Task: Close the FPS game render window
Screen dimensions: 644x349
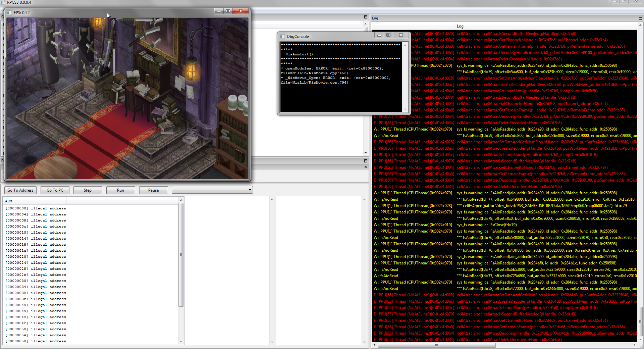Action: point(240,11)
